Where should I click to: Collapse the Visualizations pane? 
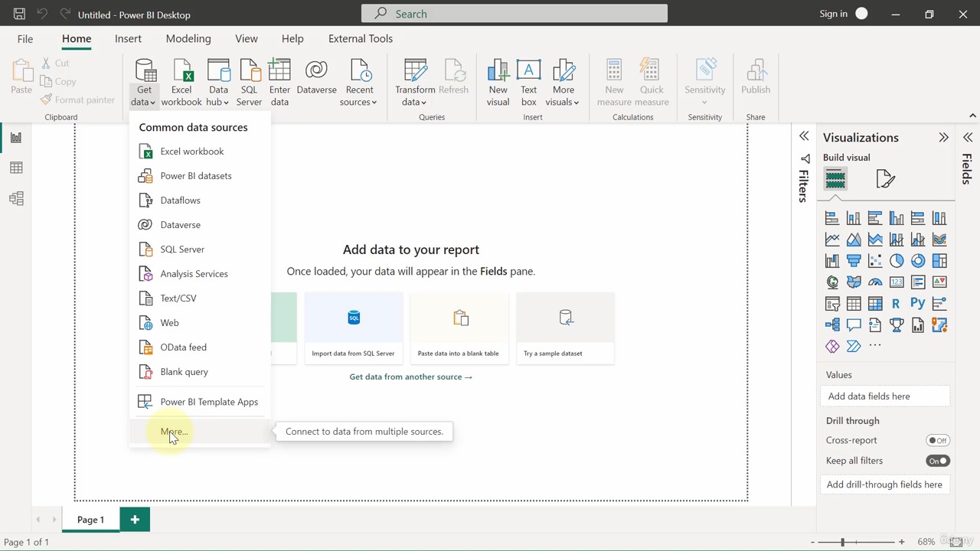point(943,138)
